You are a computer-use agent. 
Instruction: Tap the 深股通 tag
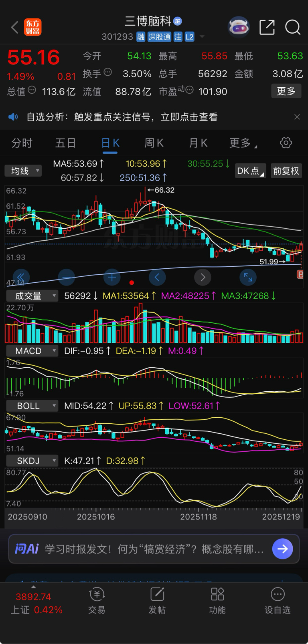[159, 37]
